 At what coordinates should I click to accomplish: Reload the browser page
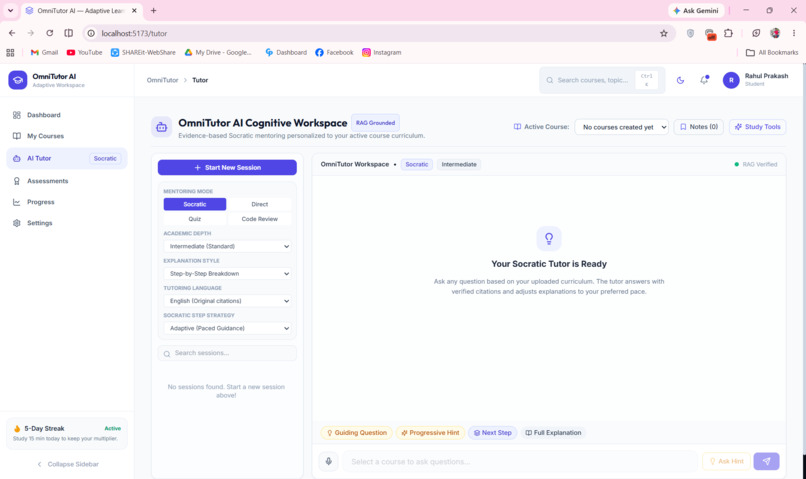point(49,33)
